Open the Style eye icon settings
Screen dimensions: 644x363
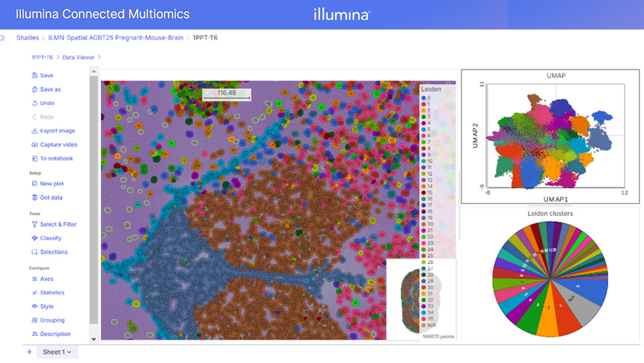[x=35, y=307]
